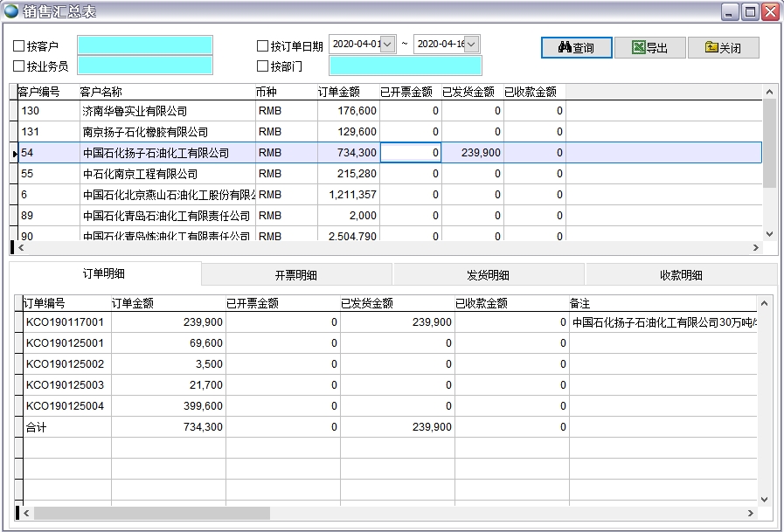
Task: Switch to the 开票明细 tab
Action: [x=295, y=273]
